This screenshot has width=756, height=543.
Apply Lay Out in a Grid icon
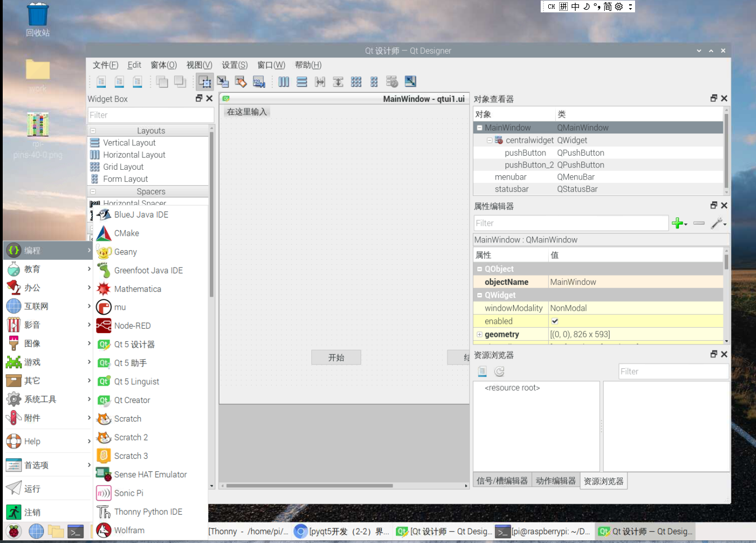356,82
